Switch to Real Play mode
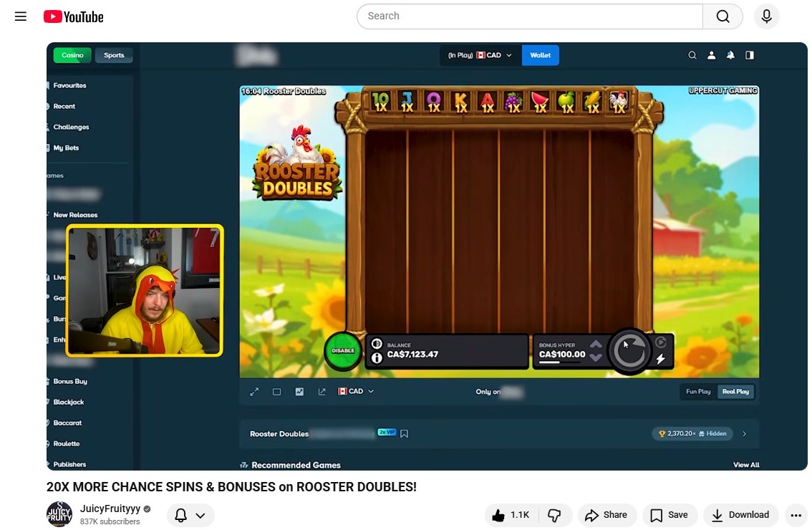Viewport: 812px width, 530px height. 735,392
